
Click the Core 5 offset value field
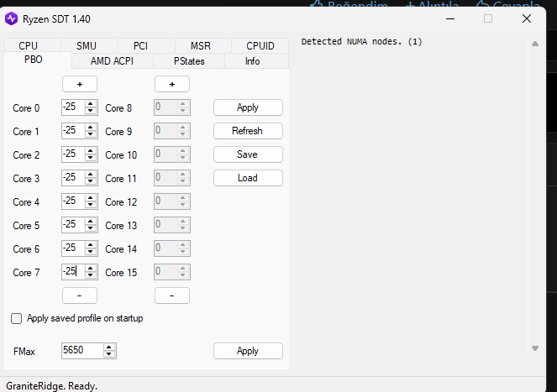pyautogui.click(x=73, y=225)
